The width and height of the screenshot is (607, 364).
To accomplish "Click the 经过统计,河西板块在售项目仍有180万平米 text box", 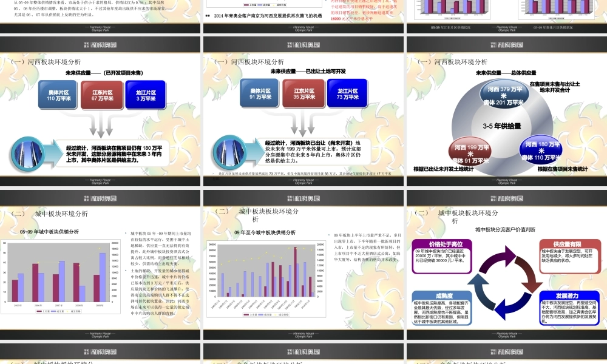I will tap(114, 154).
